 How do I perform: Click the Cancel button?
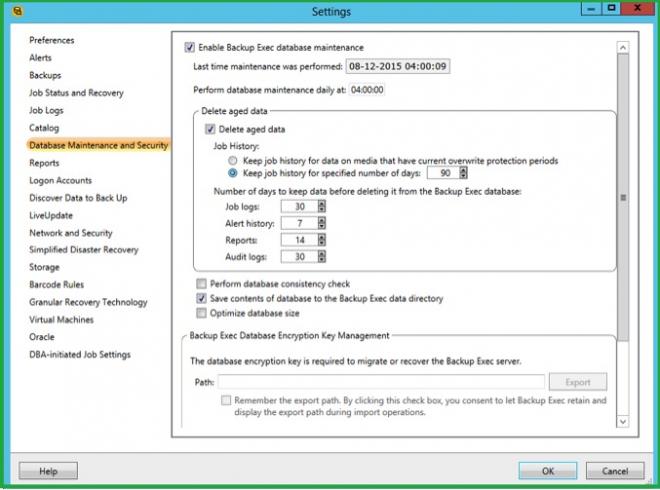click(x=615, y=471)
